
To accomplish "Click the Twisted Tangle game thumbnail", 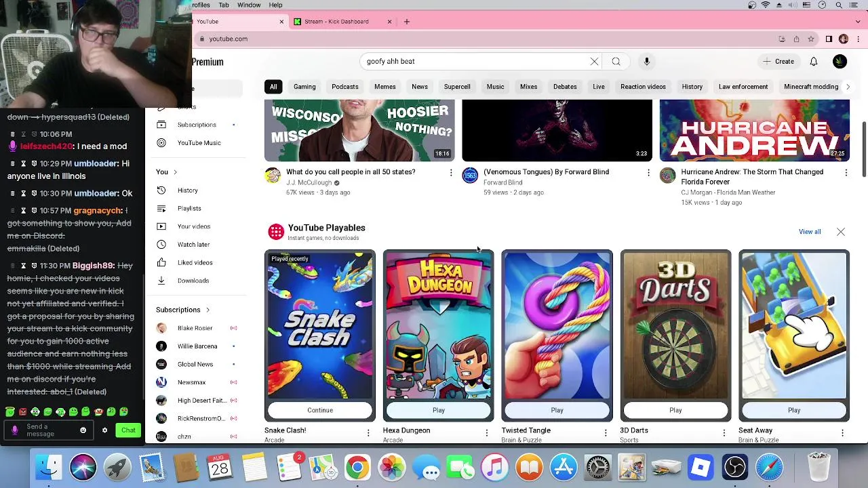I will pyautogui.click(x=557, y=325).
